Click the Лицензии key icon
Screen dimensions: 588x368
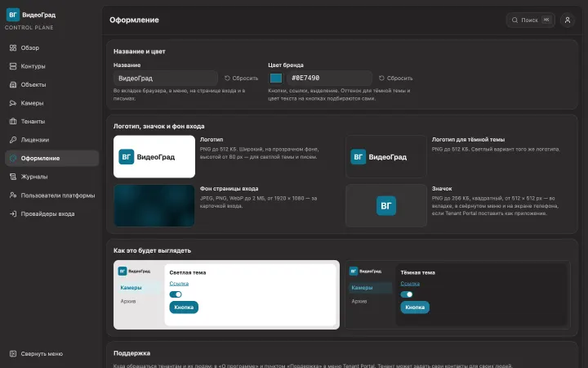[x=13, y=140]
